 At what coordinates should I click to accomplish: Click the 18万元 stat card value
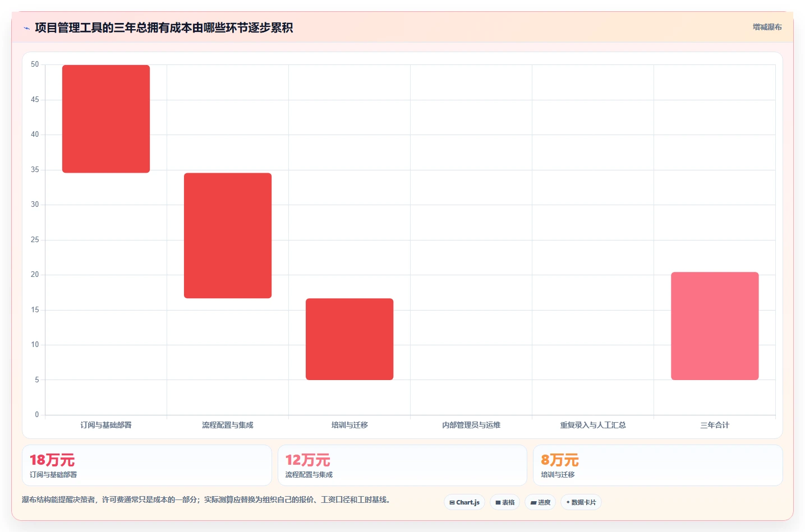52,460
